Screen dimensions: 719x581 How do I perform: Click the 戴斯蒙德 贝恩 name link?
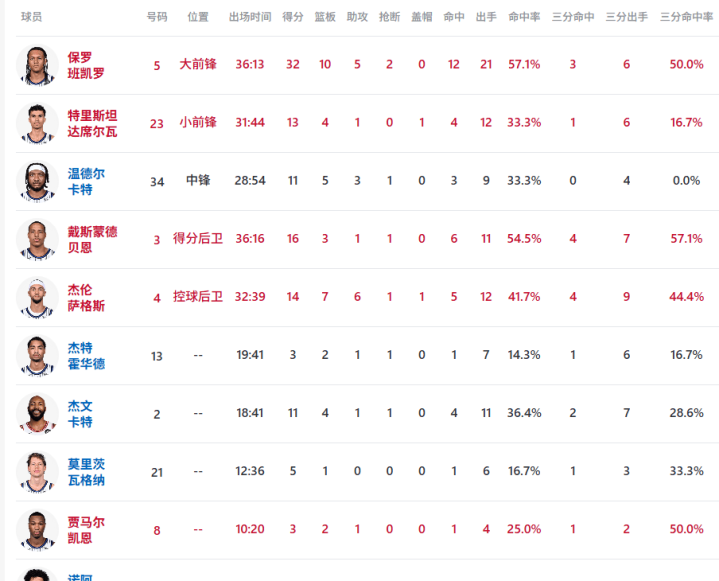click(92, 239)
